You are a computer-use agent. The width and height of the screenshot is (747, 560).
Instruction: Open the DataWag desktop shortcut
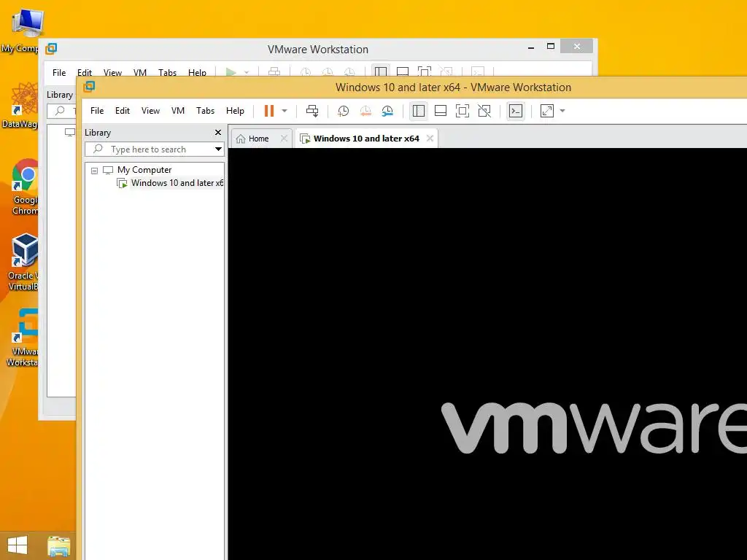click(21, 106)
